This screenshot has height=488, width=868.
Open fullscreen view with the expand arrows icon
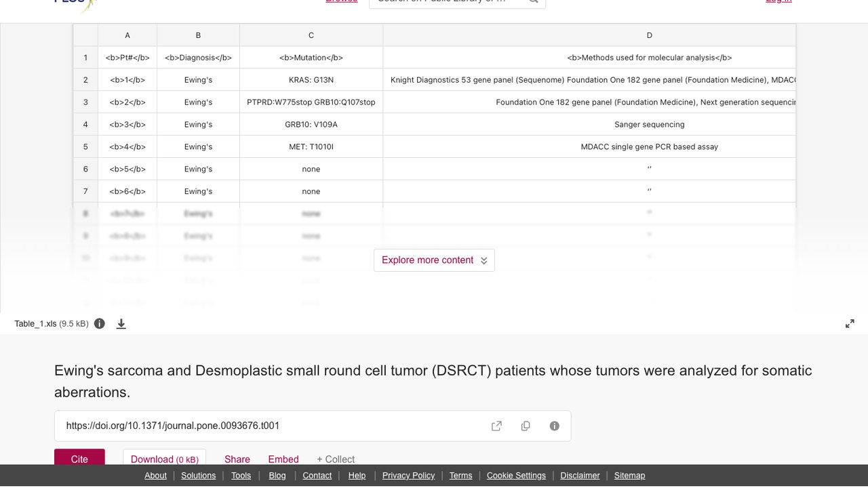[x=850, y=324]
